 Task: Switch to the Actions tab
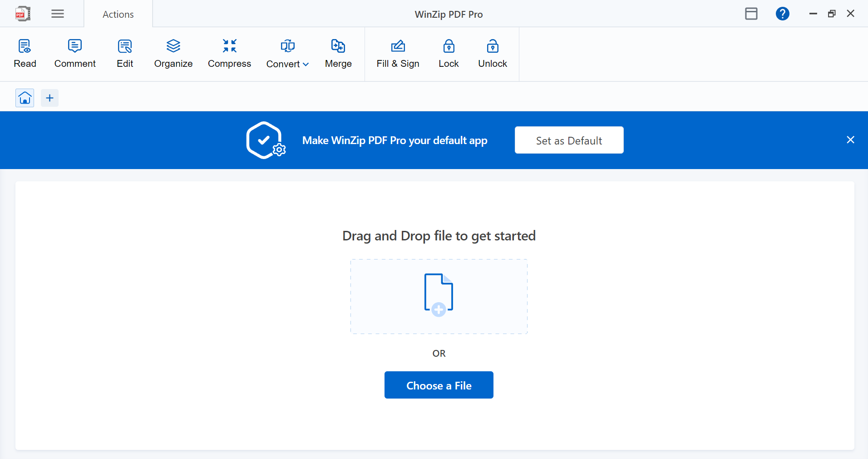pyautogui.click(x=118, y=14)
